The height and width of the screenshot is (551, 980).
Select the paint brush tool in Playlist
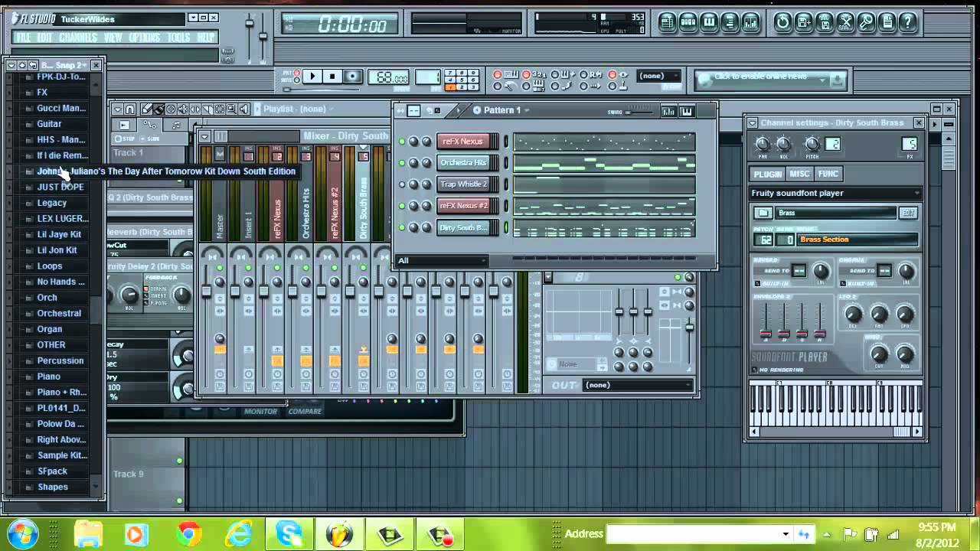(158, 109)
